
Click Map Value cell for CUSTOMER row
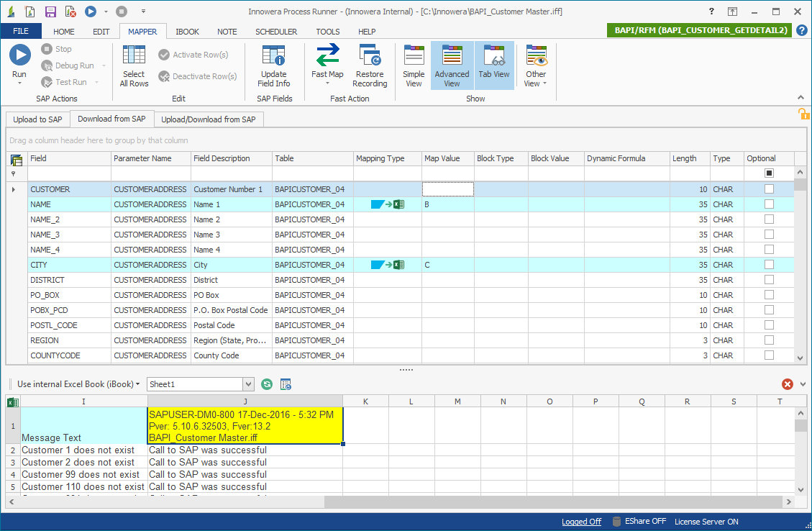tap(447, 189)
